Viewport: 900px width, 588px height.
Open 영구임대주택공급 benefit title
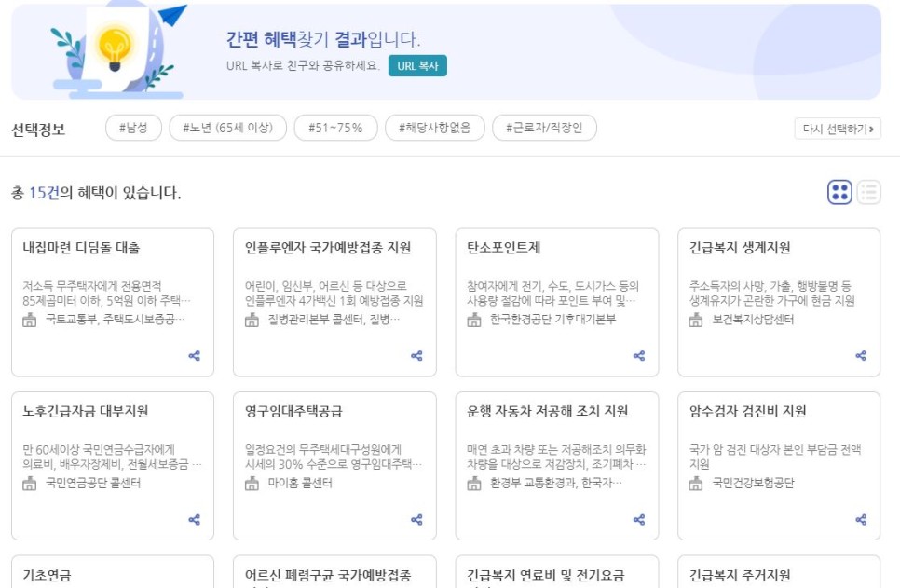[293, 411]
